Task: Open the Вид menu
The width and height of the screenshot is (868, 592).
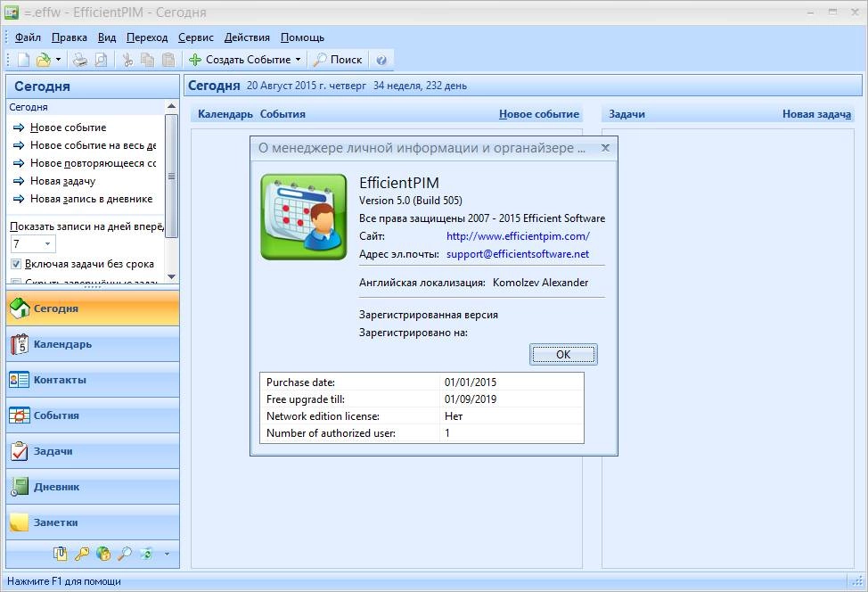Action: [x=107, y=37]
